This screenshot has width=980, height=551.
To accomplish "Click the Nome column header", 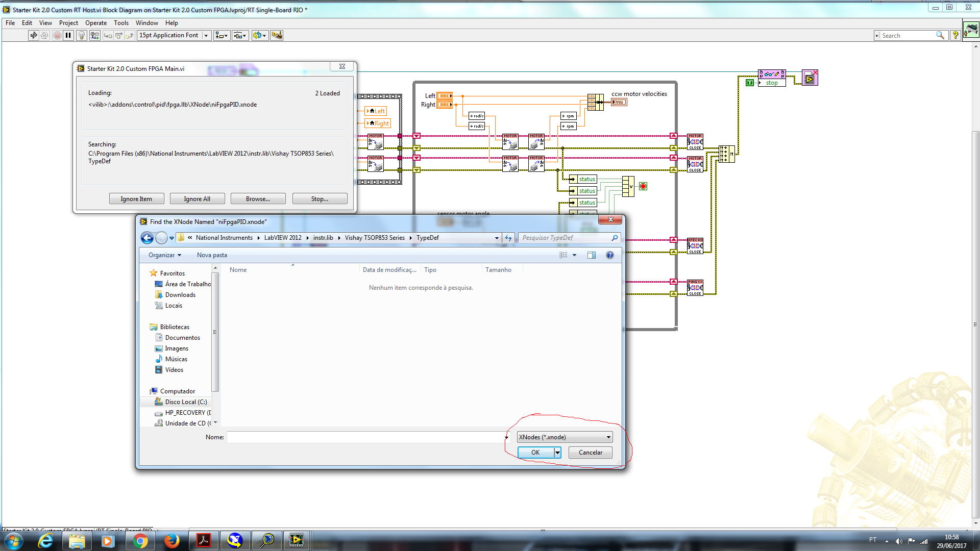I will 292,270.
